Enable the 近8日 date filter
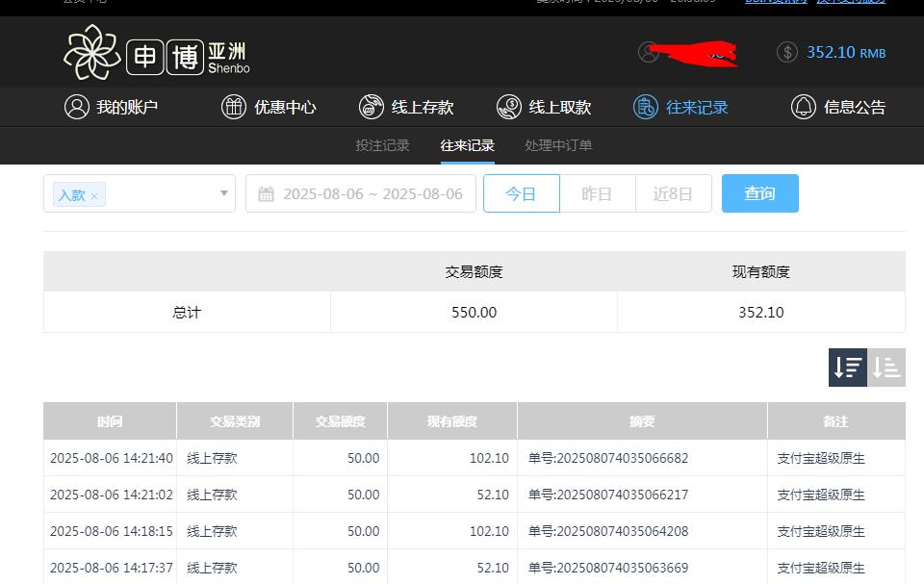 (x=673, y=193)
